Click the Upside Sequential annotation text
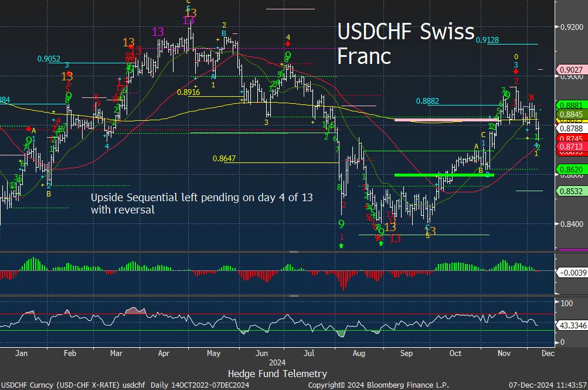 [202, 204]
